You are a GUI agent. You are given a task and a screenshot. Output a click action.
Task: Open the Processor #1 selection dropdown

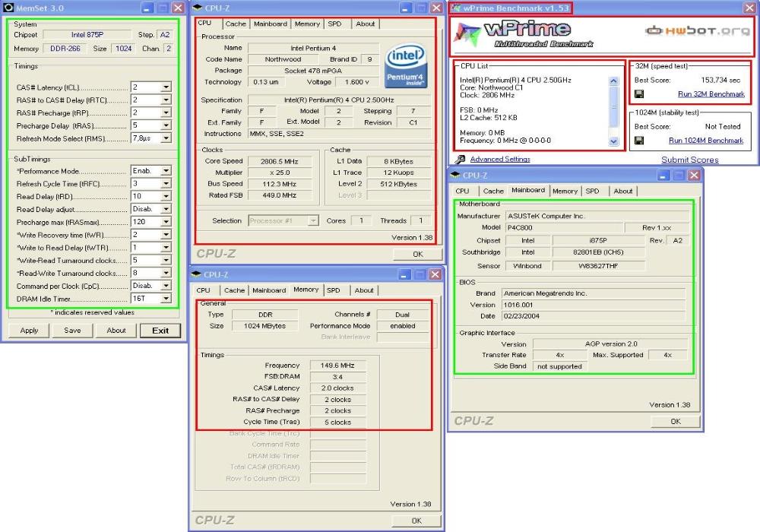313,221
